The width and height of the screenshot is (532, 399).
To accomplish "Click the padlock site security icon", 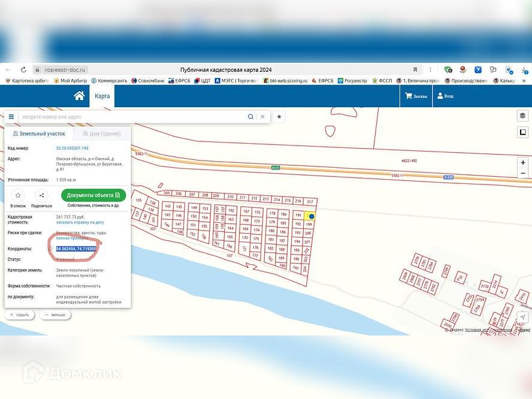I will tap(37, 70).
